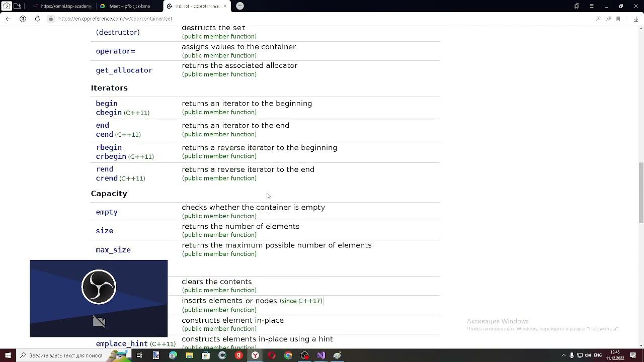Click the Iterators section heading

tap(109, 88)
